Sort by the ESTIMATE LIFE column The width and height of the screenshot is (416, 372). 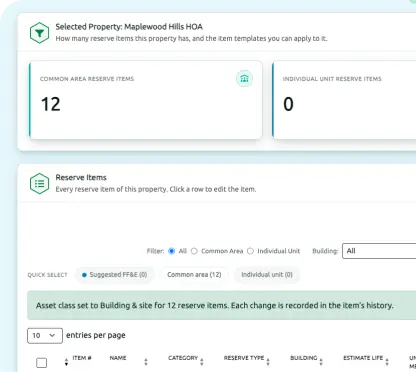point(363,358)
